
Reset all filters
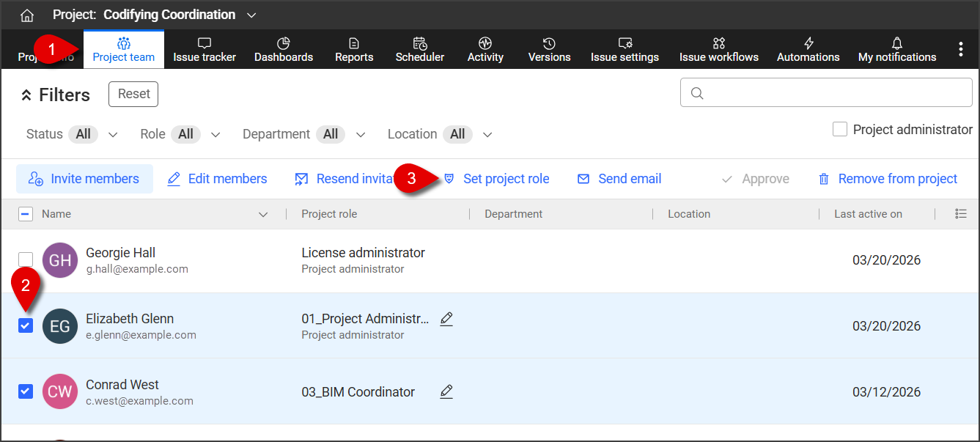click(133, 94)
